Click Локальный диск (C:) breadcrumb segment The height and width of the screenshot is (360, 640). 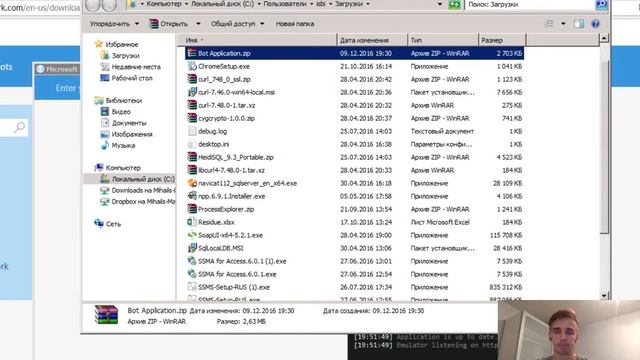222,4
